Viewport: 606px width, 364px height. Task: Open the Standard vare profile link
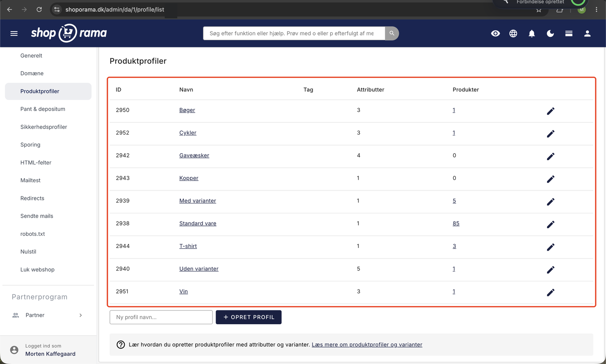click(x=198, y=223)
